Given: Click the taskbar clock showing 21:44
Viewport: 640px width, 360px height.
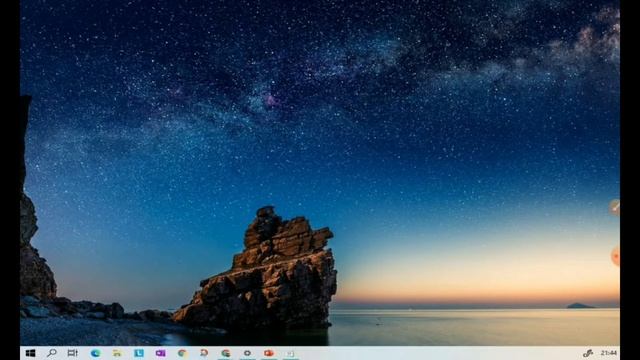Looking at the screenshot, I should click(x=608, y=353).
